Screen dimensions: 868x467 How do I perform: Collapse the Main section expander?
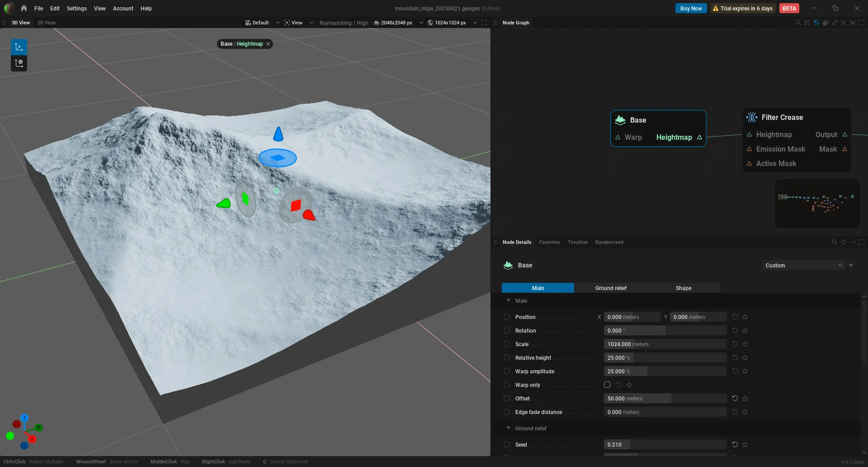coord(509,300)
